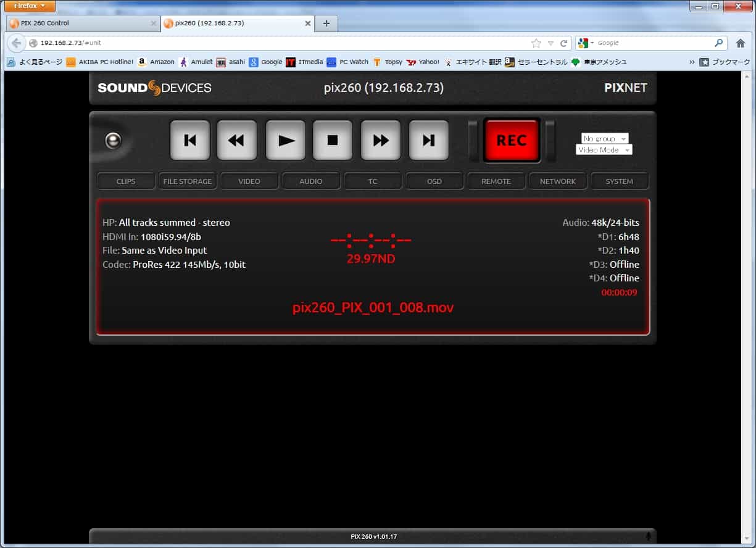Skip to next clip button
This screenshot has width=756, height=548.
(429, 140)
